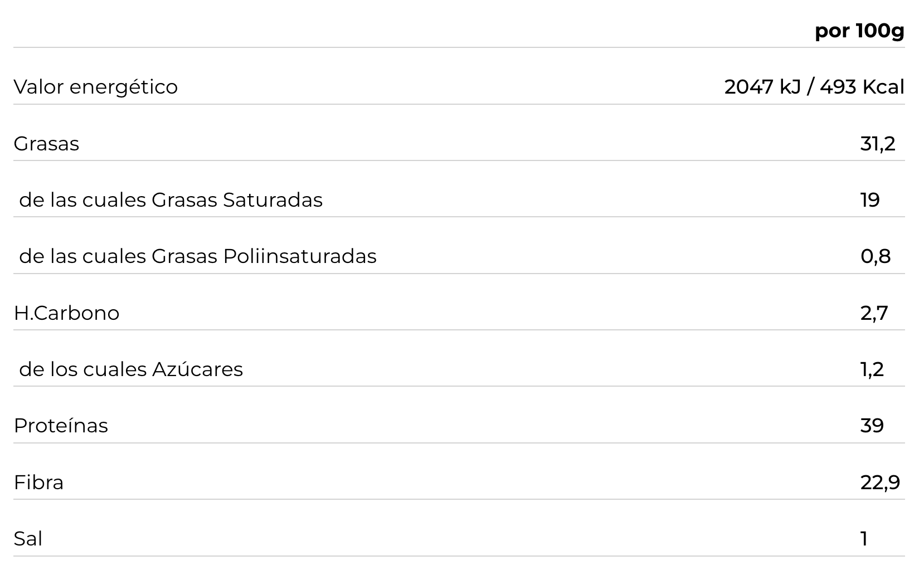Viewport: 924px width, 575px height.
Task: Click the Grasas value 31,2
Action: (x=877, y=144)
